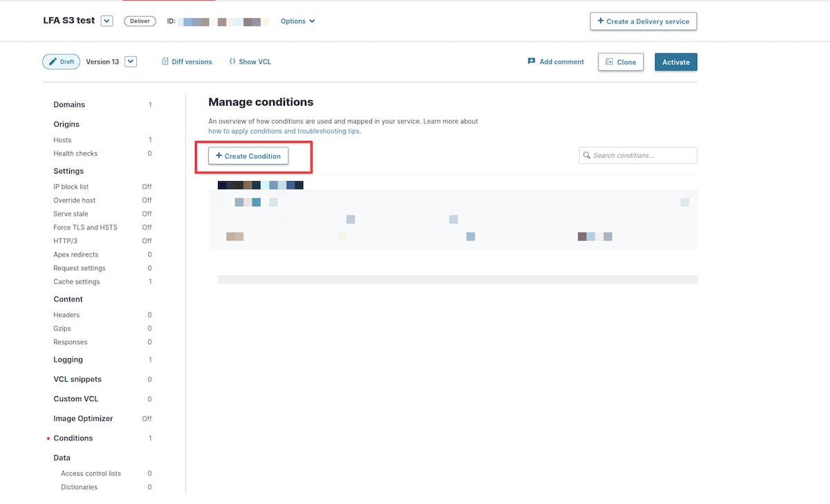
Task: Open the service name dropdown beside LFA S3 test
Action: coord(107,21)
